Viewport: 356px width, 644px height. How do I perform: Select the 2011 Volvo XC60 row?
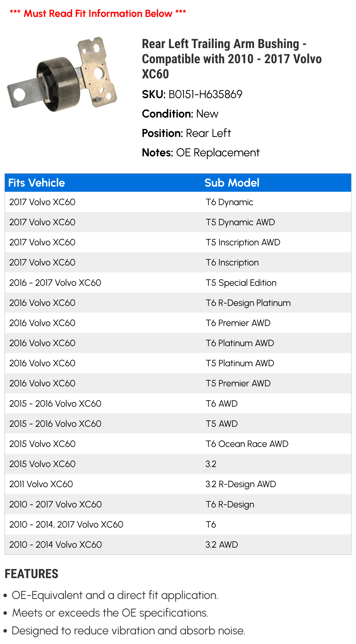point(178,484)
